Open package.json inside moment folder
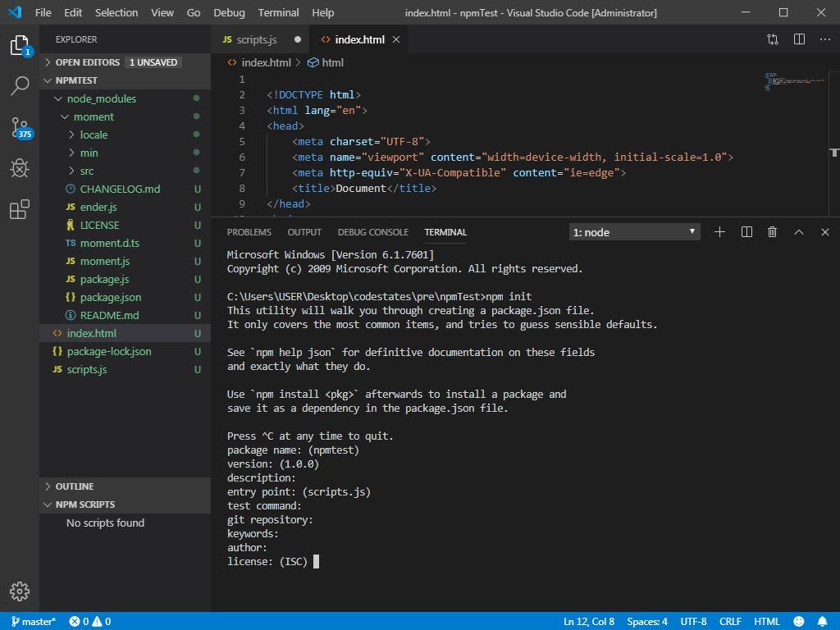The height and width of the screenshot is (630, 840). point(125,297)
